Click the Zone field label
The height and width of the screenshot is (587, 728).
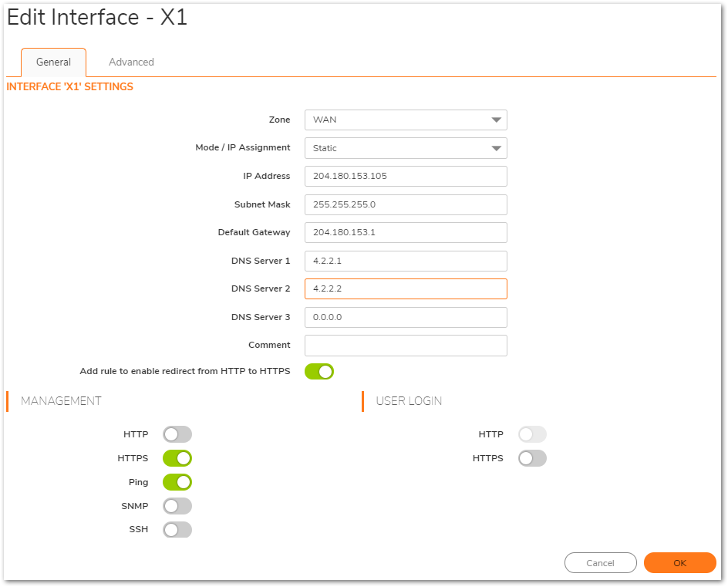279,120
